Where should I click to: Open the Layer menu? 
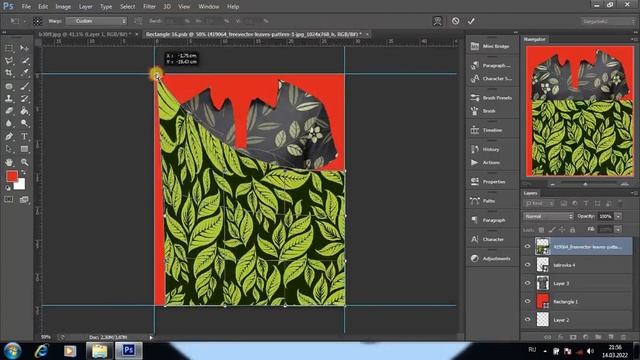point(85,7)
